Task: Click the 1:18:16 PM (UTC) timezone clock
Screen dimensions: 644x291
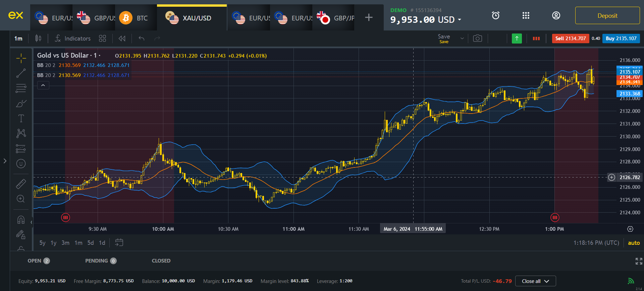Action: 596,243
